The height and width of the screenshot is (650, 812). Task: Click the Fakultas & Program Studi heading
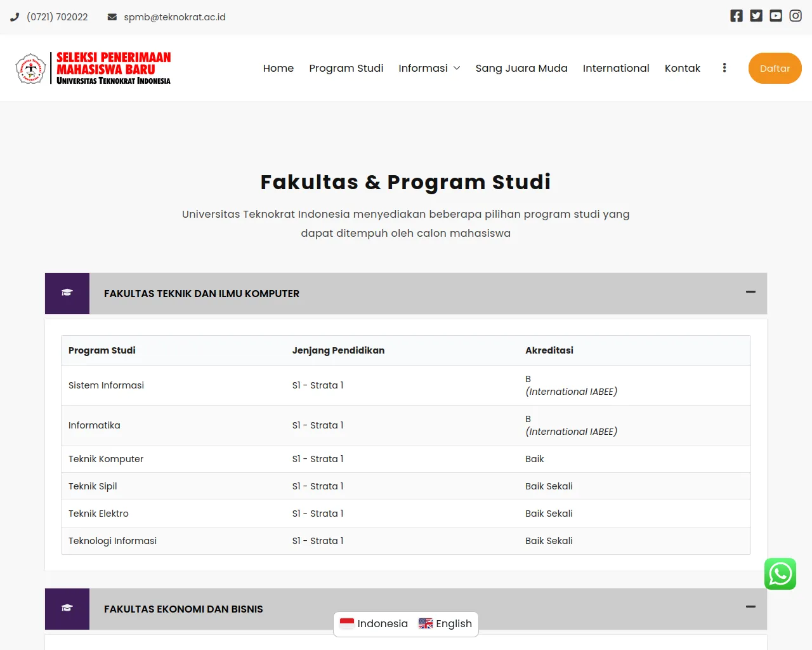point(406,182)
